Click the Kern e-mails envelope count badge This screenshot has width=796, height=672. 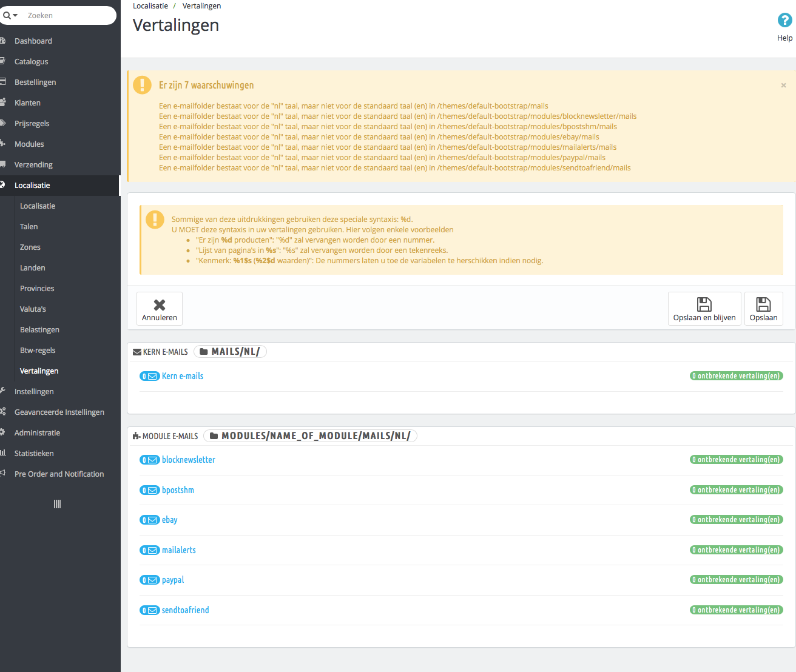pyautogui.click(x=150, y=376)
